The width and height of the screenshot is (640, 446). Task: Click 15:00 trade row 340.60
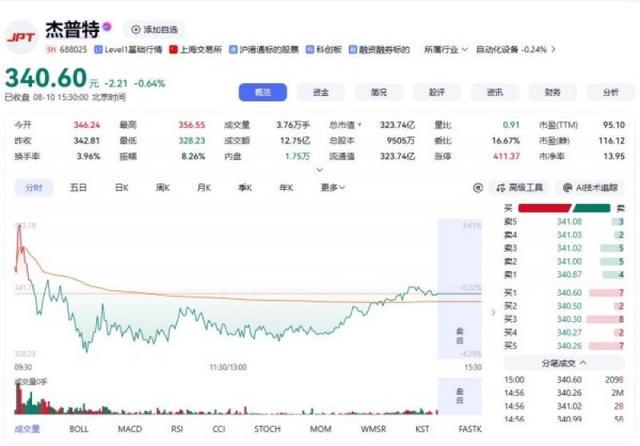pyautogui.click(x=564, y=380)
